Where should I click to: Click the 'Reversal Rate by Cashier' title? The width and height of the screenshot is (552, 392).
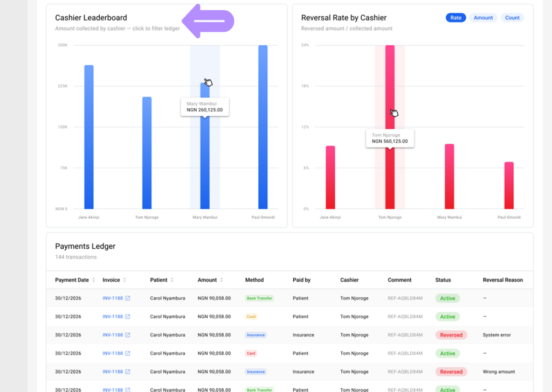coord(343,18)
